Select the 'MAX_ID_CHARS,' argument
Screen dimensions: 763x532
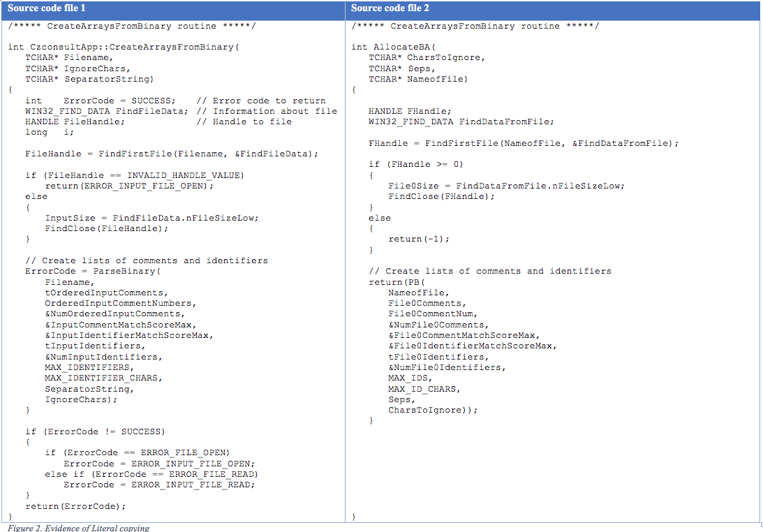pyautogui.click(x=424, y=389)
